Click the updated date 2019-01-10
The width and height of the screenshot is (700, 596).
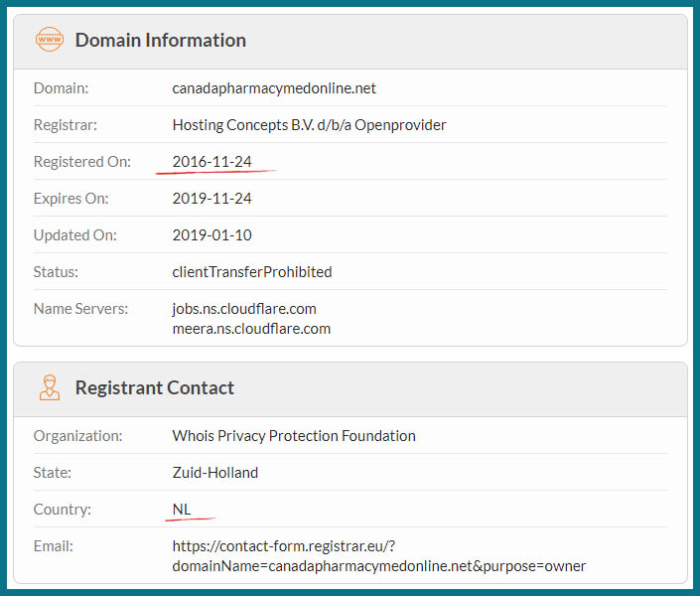point(211,235)
